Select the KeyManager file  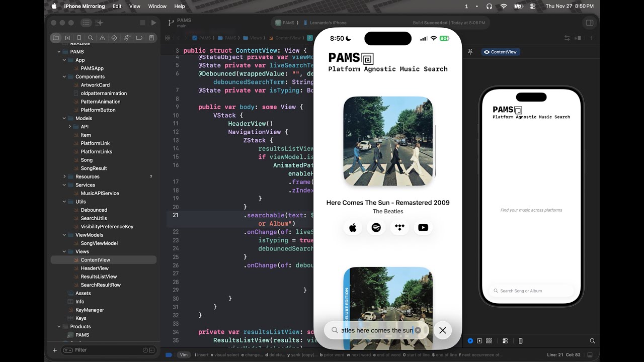[x=90, y=310]
